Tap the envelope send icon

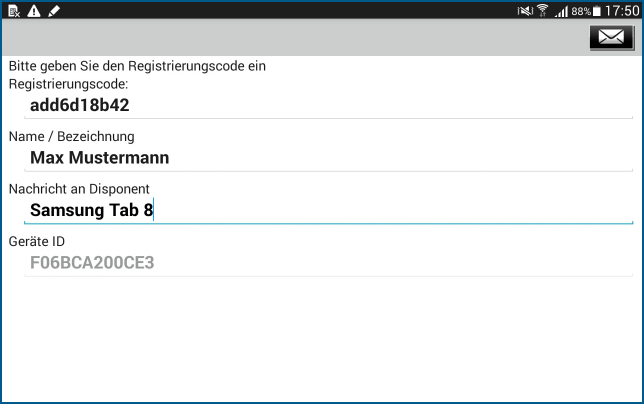click(611, 38)
